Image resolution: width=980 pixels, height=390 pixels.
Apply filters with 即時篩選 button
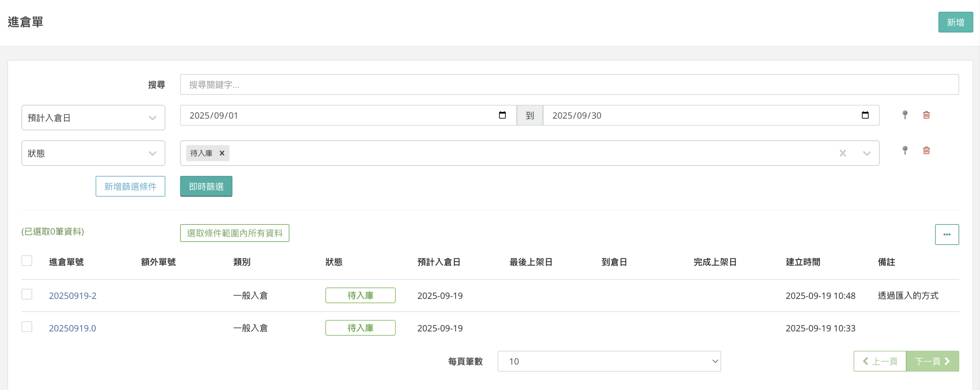click(206, 187)
